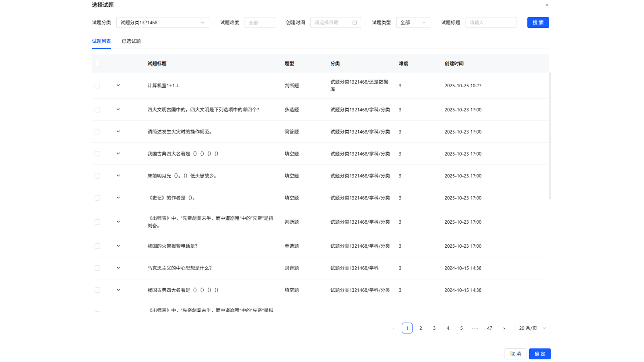The width and height of the screenshot is (644, 362).
Task: Close the 选择试题 dialog
Action: point(547,4)
